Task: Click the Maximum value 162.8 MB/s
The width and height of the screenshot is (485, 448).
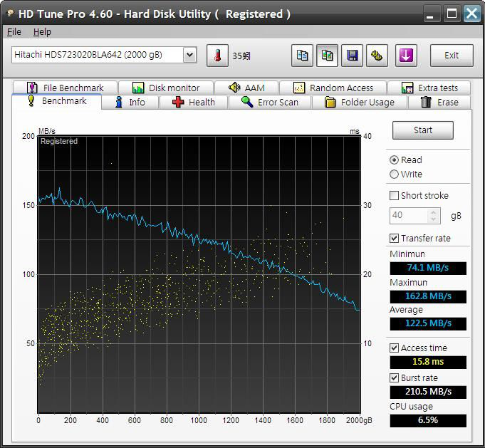Action: point(428,296)
